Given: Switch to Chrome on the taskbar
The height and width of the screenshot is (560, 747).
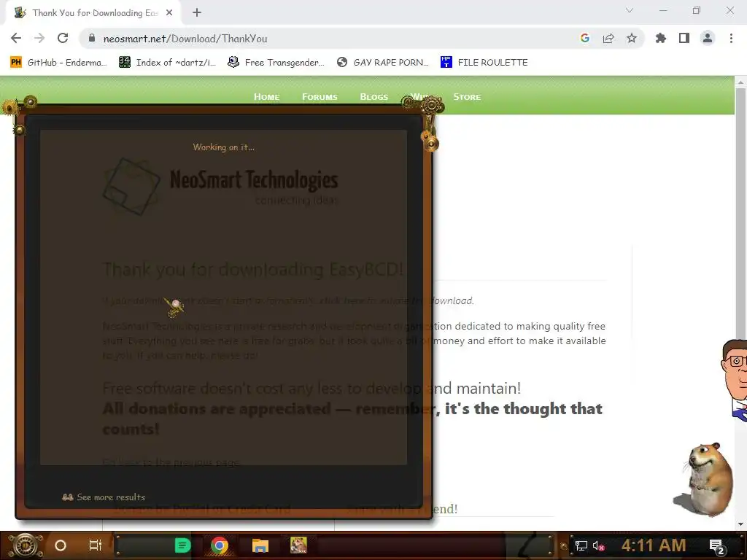Looking at the screenshot, I should 220,545.
